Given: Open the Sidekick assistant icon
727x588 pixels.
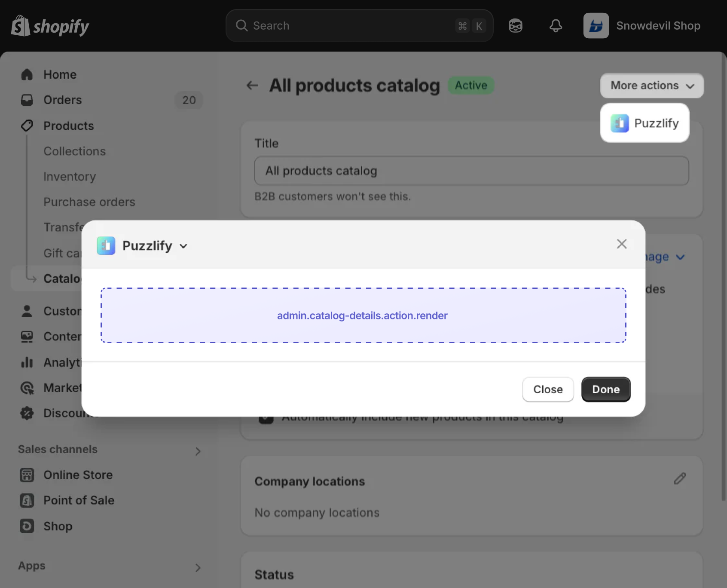Looking at the screenshot, I should pos(515,26).
